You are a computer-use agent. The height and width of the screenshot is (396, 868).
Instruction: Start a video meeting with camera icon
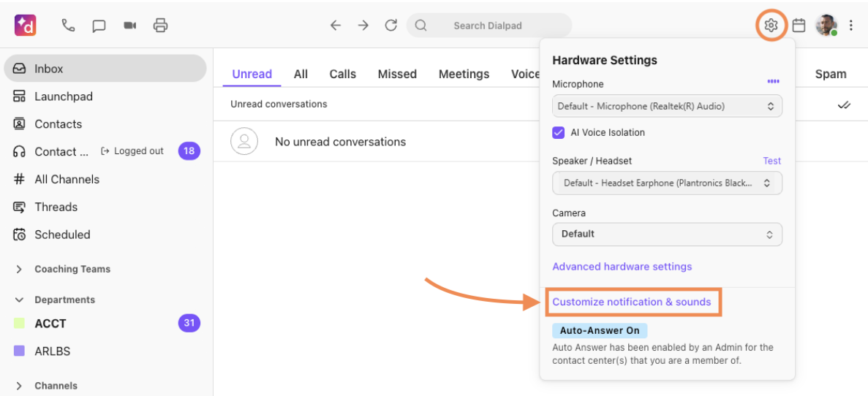pyautogui.click(x=130, y=26)
